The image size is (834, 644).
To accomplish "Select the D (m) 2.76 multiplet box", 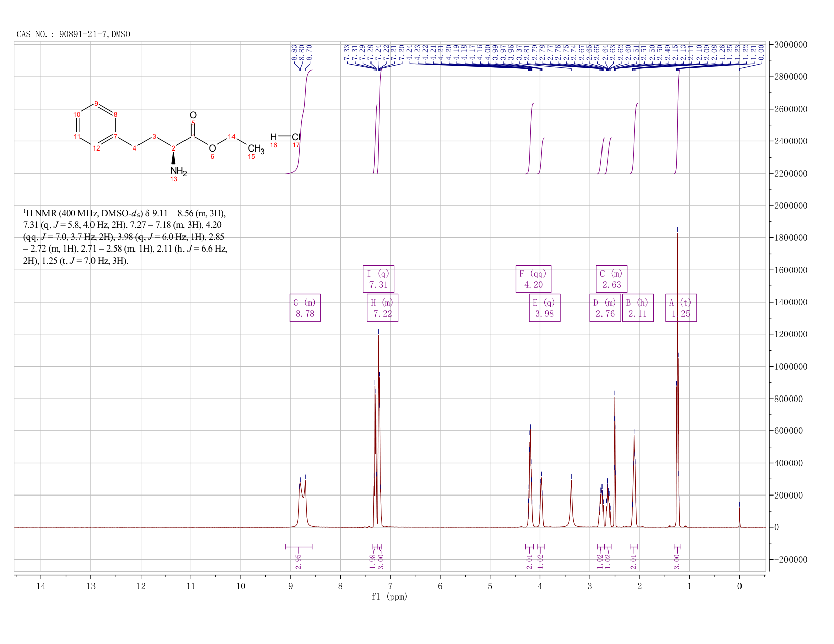I will tap(606, 308).
